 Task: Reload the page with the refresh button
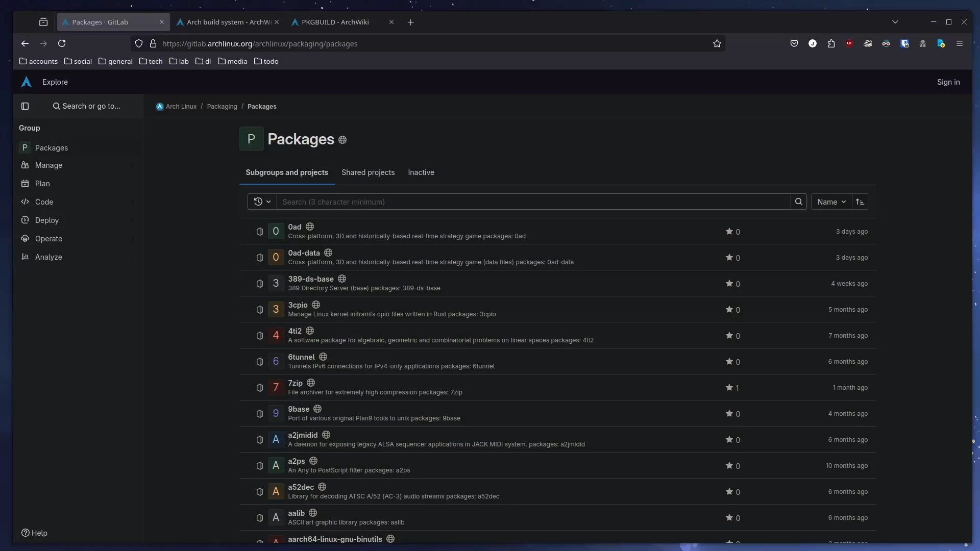click(62, 44)
